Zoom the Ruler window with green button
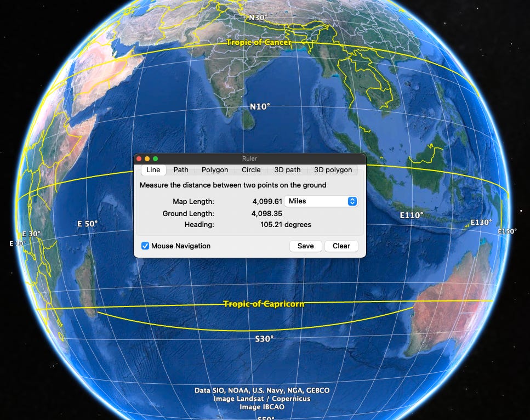The width and height of the screenshot is (530, 420). pos(155,158)
